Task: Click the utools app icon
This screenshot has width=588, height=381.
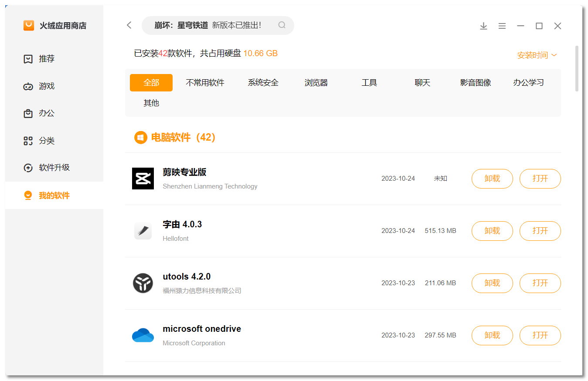Action: pyautogui.click(x=143, y=283)
